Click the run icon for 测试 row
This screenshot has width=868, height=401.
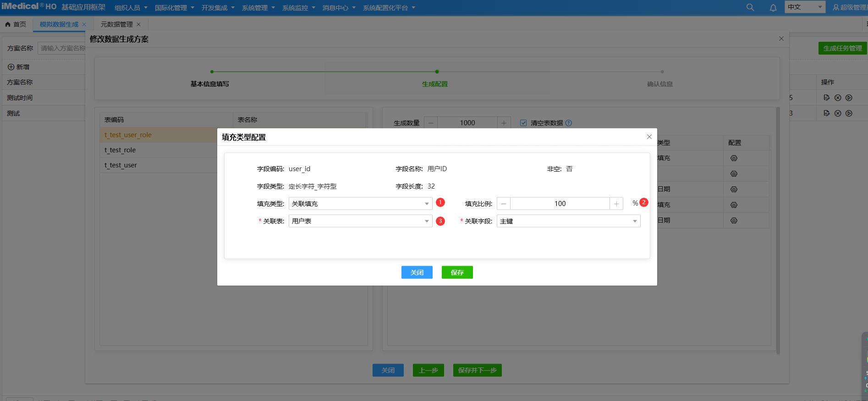849,113
